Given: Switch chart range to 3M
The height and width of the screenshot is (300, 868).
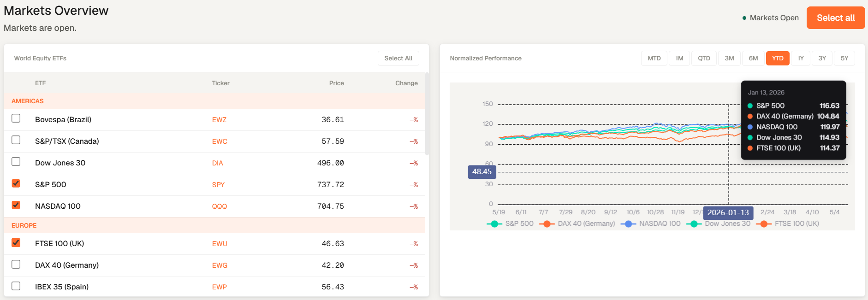Looking at the screenshot, I should tap(729, 58).
